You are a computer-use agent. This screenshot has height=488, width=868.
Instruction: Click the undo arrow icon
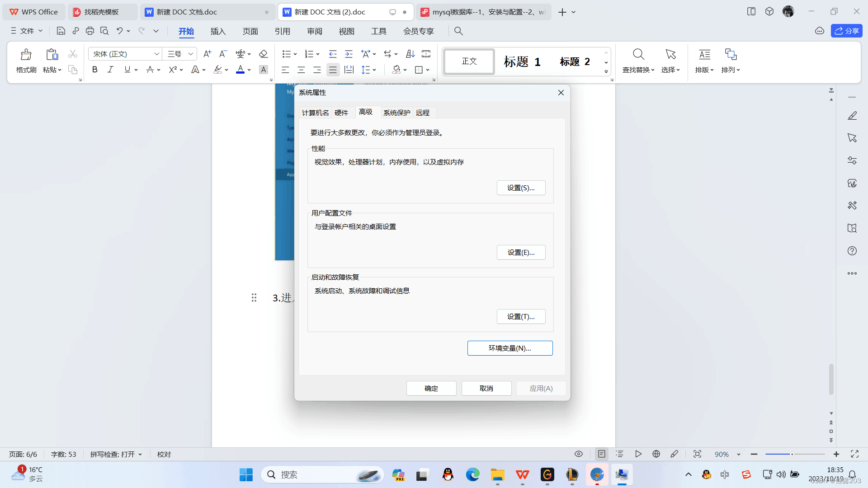[x=119, y=31]
